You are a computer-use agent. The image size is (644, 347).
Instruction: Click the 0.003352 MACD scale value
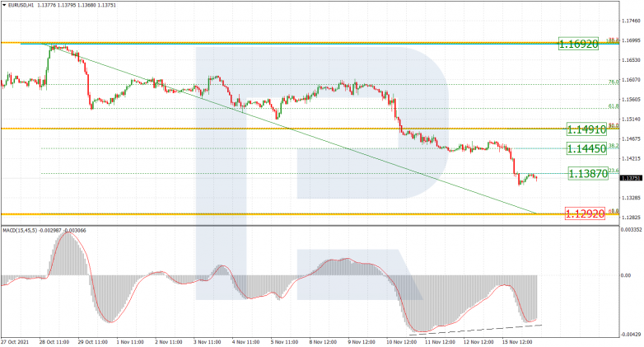pos(632,229)
